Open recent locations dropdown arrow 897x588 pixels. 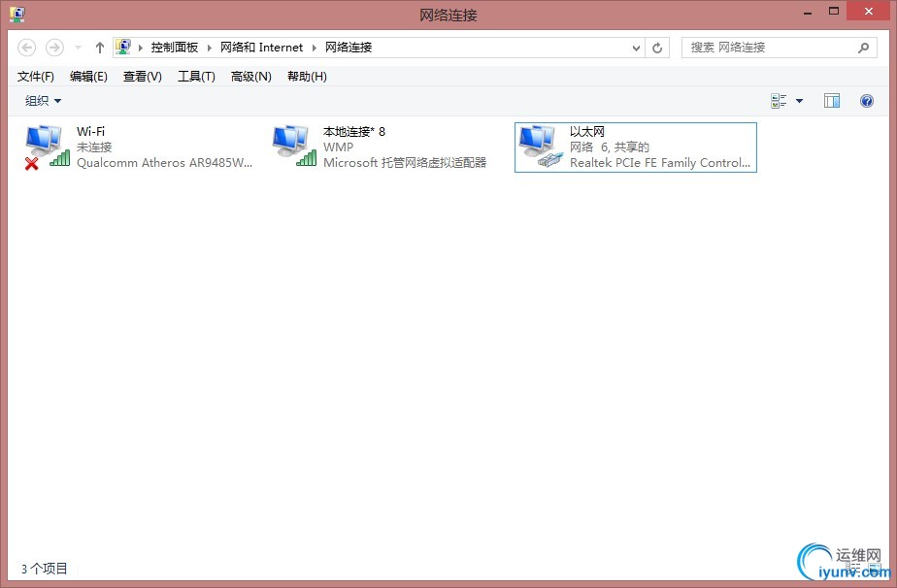tap(79, 48)
